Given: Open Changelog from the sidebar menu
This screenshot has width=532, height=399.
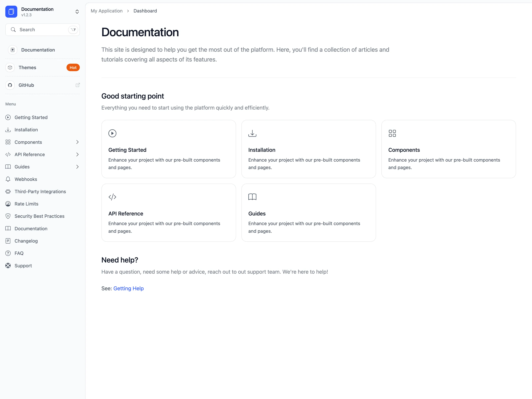Looking at the screenshot, I should pos(26,241).
